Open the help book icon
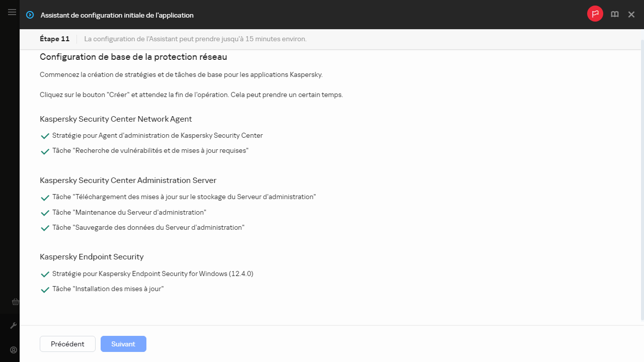 pyautogui.click(x=614, y=15)
